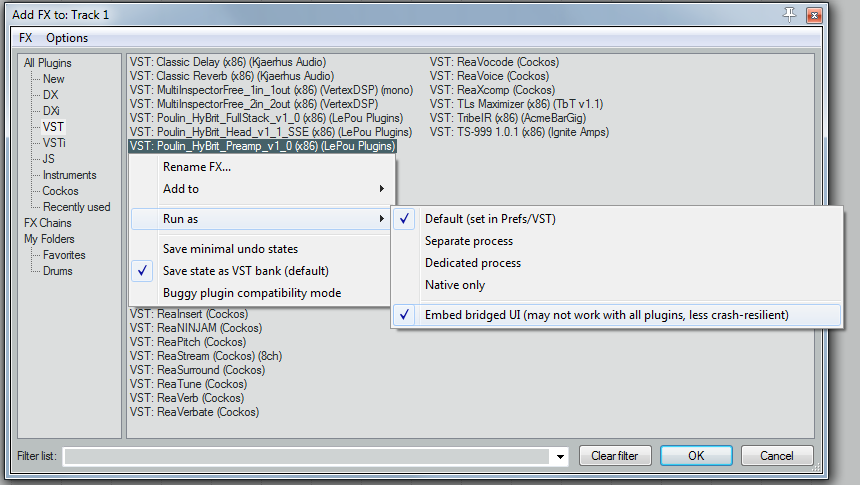Select the Instruments category
This screenshot has height=485, width=860.
(x=70, y=175)
